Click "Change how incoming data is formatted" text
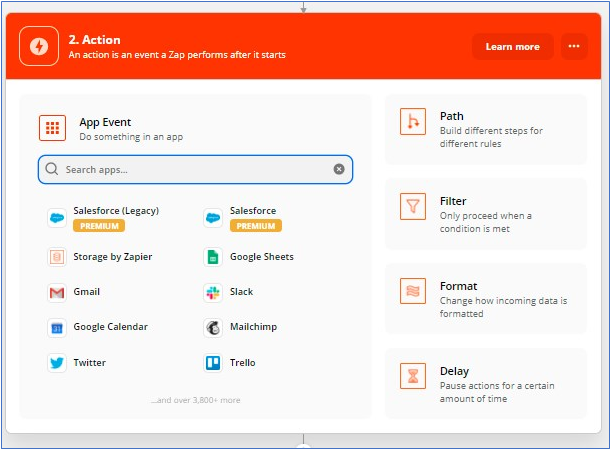 click(x=503, y=307)
